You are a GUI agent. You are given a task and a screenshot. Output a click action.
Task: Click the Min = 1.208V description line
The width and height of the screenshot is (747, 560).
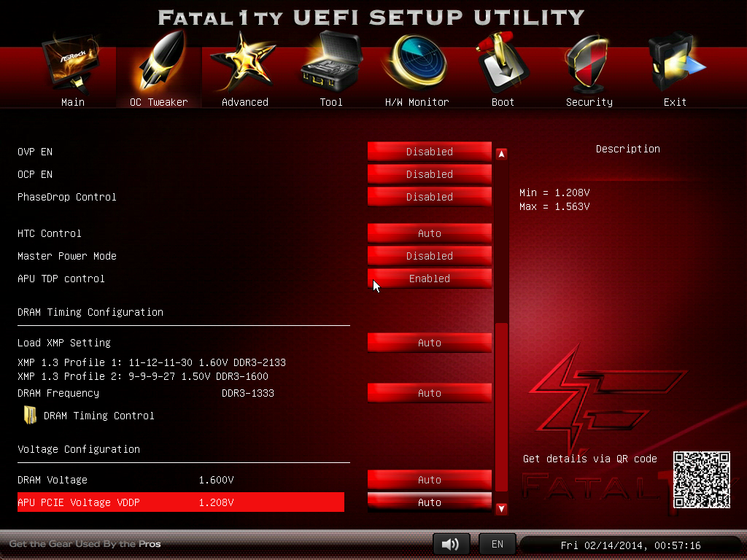[x=554, y=192]
